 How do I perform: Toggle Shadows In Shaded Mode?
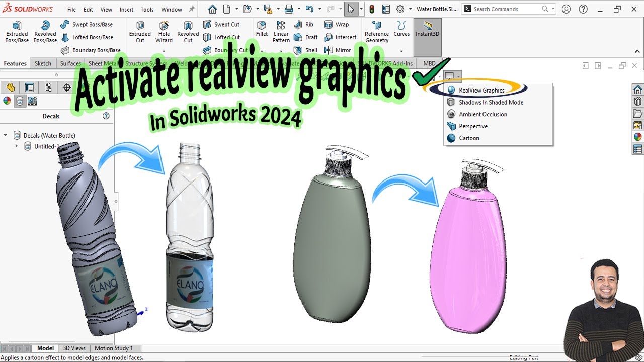[x=485, y=102]
